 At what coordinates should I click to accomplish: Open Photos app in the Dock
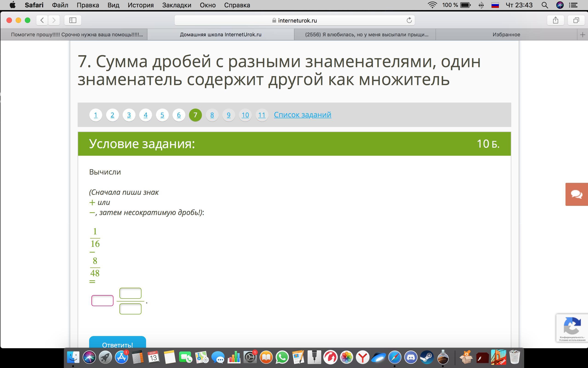(x=346, y=357)
